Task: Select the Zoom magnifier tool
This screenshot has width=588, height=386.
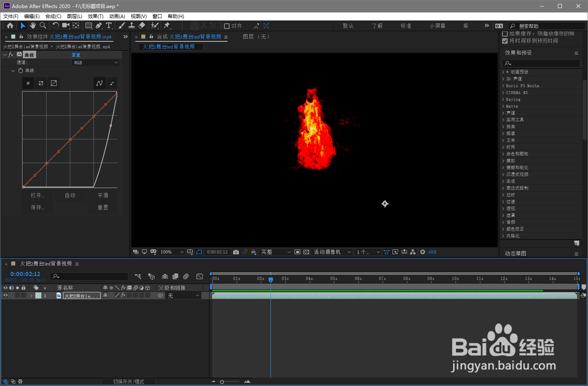Action: (43, 26)
